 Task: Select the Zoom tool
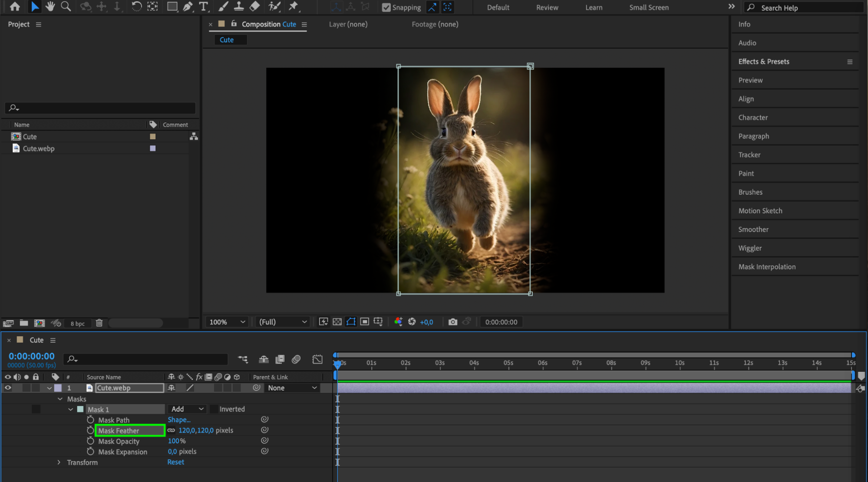point(66,7)
